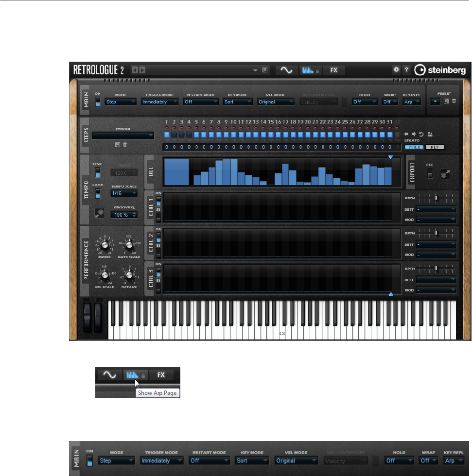This screenshot has height=476, width=472.
Task: Click the SWING knob in Performance section
Action: [x=105, y=245]
